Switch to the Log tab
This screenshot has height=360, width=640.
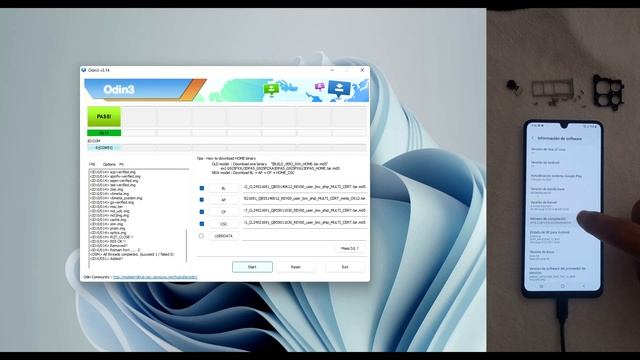(92, 164)
